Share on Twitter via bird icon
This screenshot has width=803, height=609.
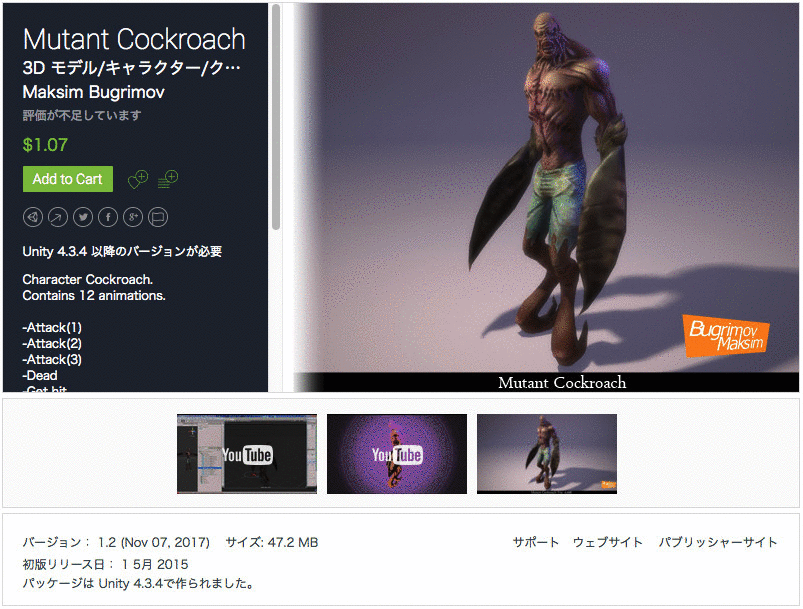point(83,217)
